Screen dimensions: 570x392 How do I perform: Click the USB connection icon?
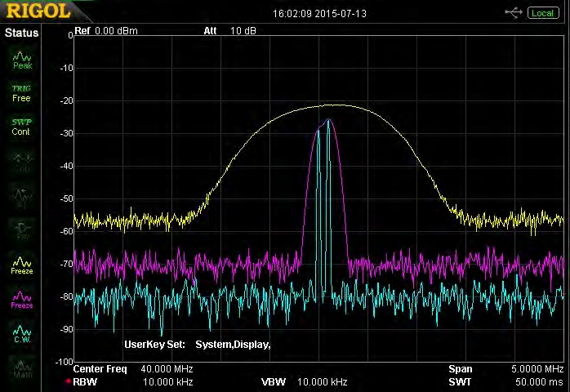pos(514,13)
